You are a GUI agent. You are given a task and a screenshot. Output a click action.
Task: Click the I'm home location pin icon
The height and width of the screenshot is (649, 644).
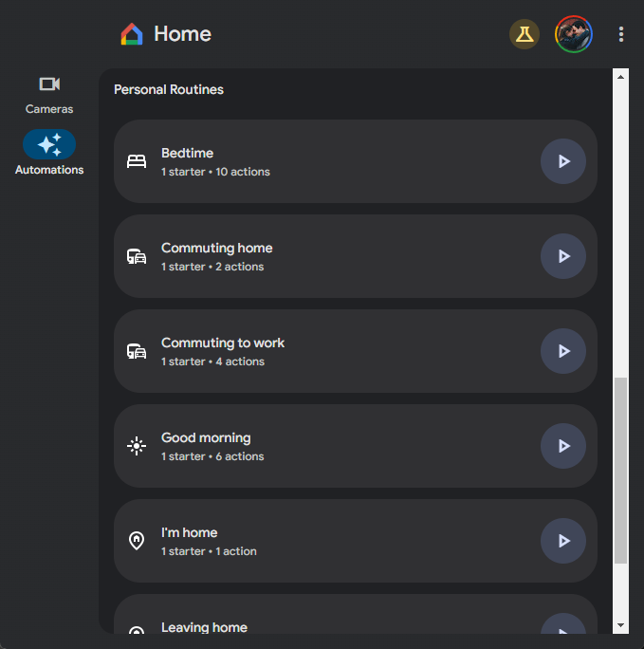click(137, 541)
